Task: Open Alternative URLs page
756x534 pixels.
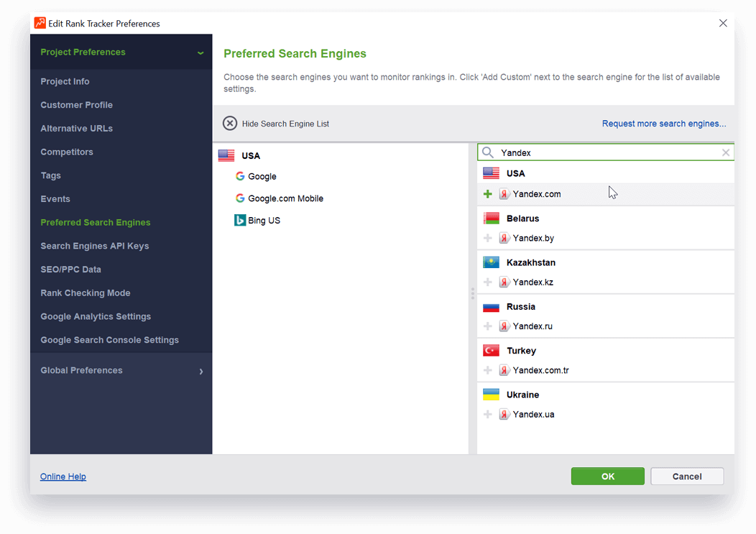Action: [76, 129]
